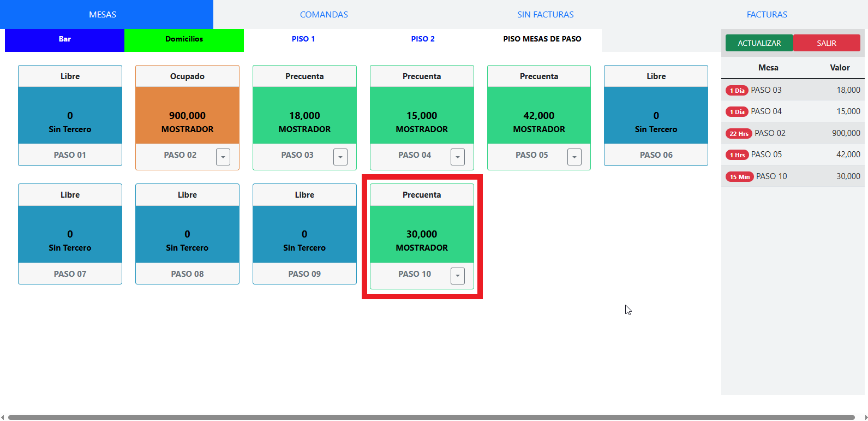Screen dimensions: 868x421
Task: Click the red SALIR button
Action: [826, 43]
